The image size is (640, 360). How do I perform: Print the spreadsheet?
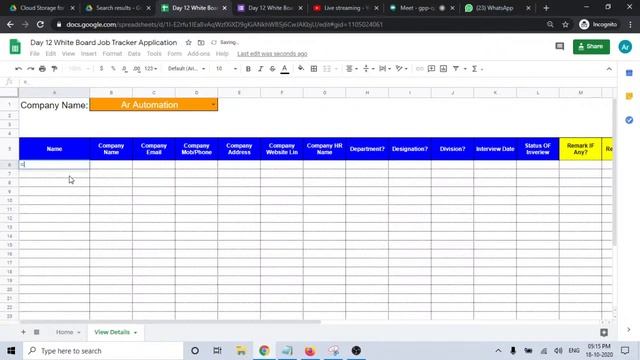[42, 69]
